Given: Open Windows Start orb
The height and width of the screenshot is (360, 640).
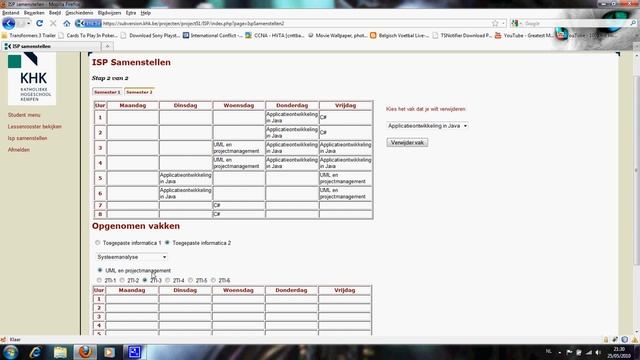Looking at the screenshot, I should pos(10,352).
